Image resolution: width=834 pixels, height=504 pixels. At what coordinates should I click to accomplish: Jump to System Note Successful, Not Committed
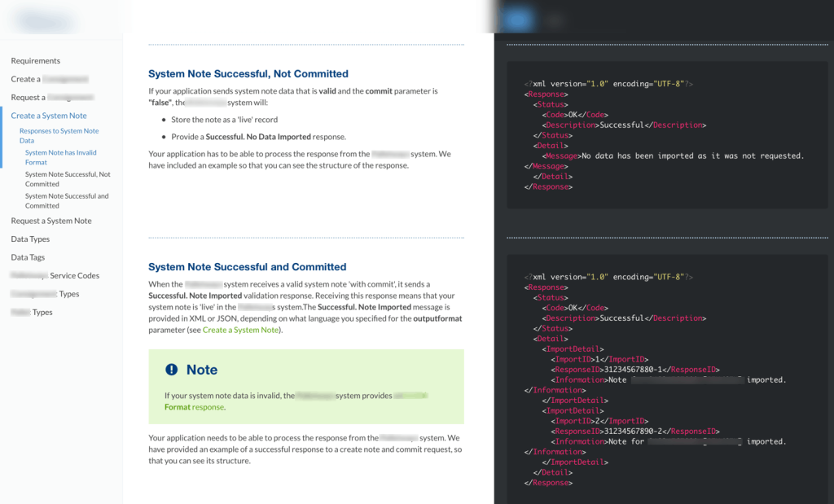pos(68,179)
